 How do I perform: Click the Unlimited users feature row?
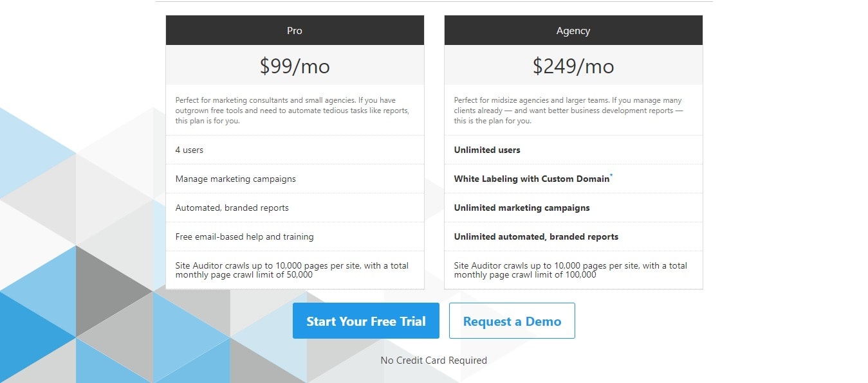point(573,150)
